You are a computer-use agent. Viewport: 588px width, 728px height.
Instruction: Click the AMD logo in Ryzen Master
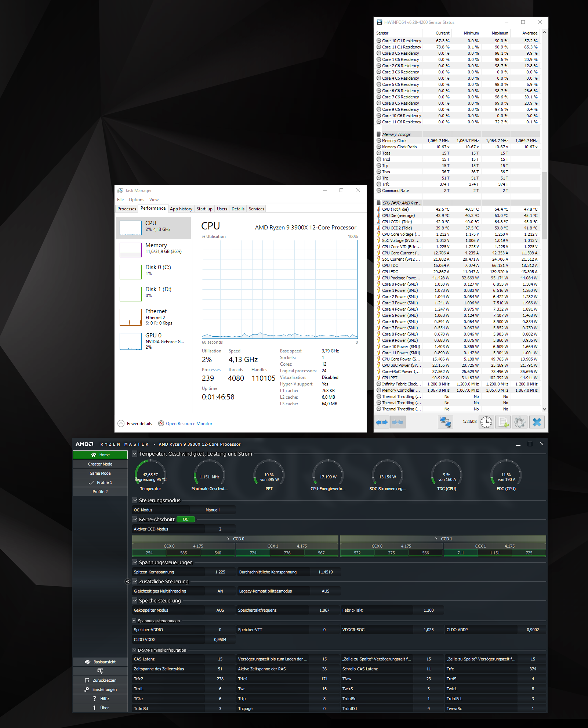point(84,444)
